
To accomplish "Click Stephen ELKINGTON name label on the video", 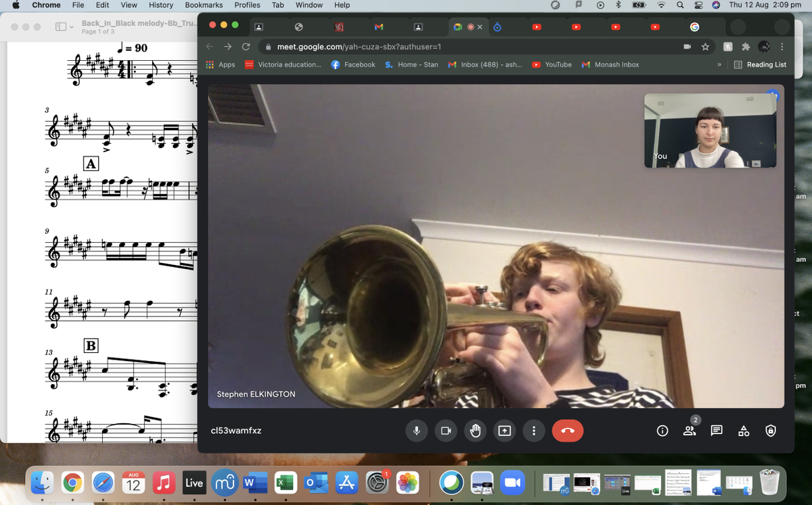I will tap(256, 394).
